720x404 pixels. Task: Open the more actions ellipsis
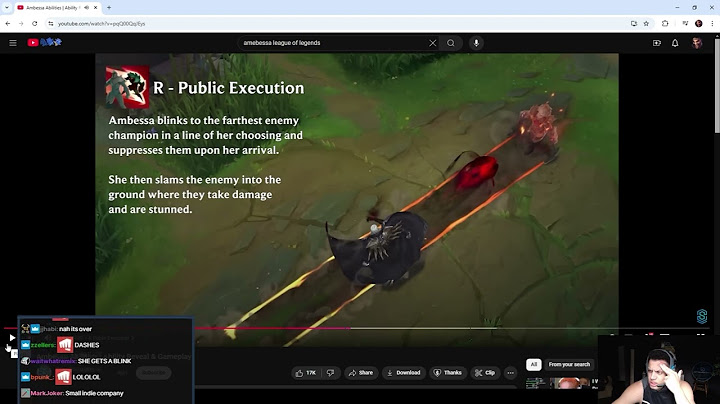(510, 373)
